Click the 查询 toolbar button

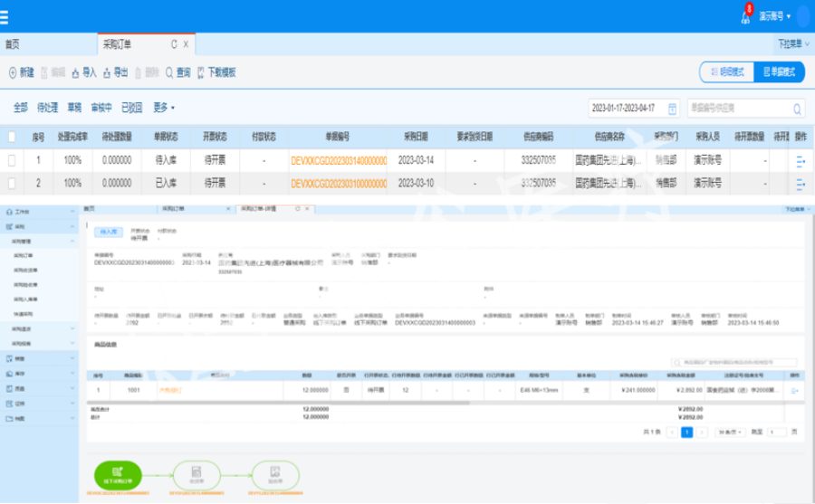(177, 72)
